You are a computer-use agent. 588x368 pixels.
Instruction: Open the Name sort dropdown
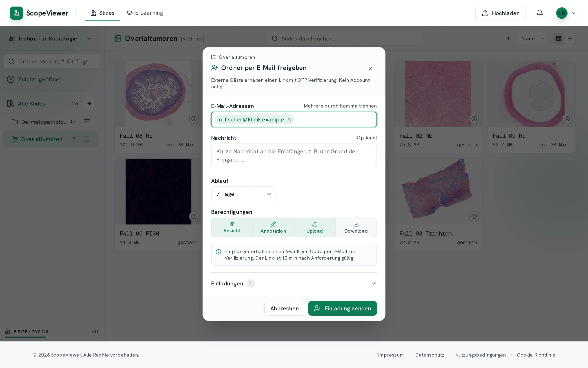click(533, 38)
